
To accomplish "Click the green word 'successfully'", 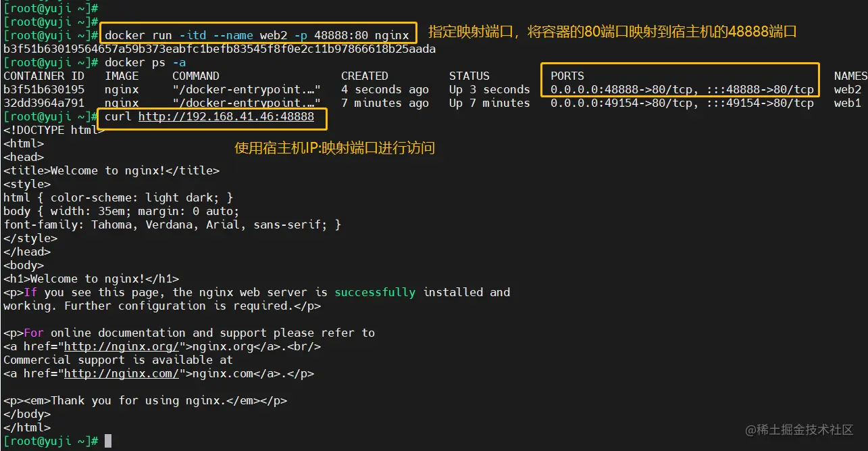I will click(375, 292).
